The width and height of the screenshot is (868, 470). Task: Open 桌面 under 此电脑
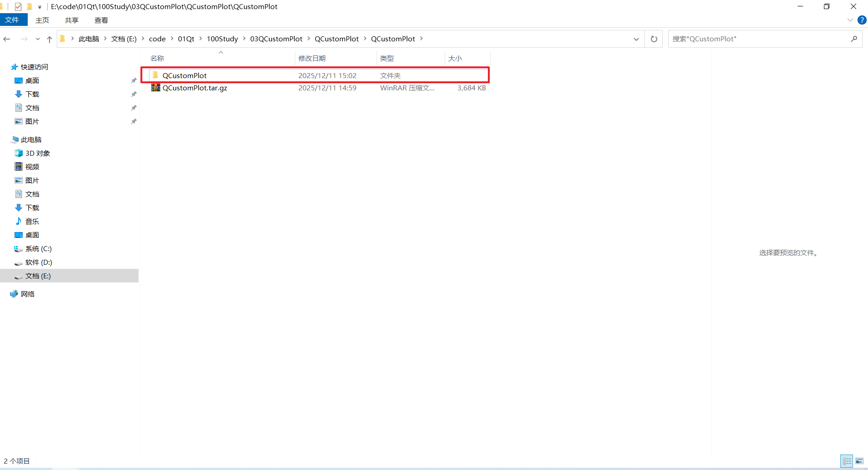32,235
